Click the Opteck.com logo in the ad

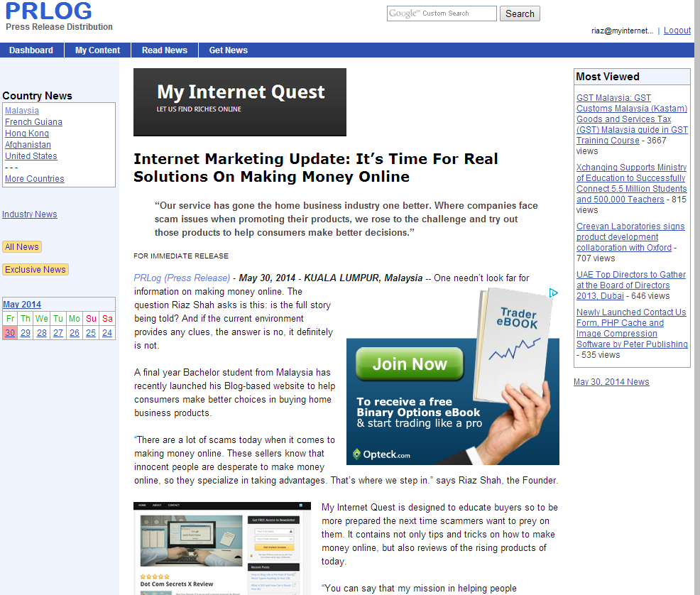(x=382, y=454)
